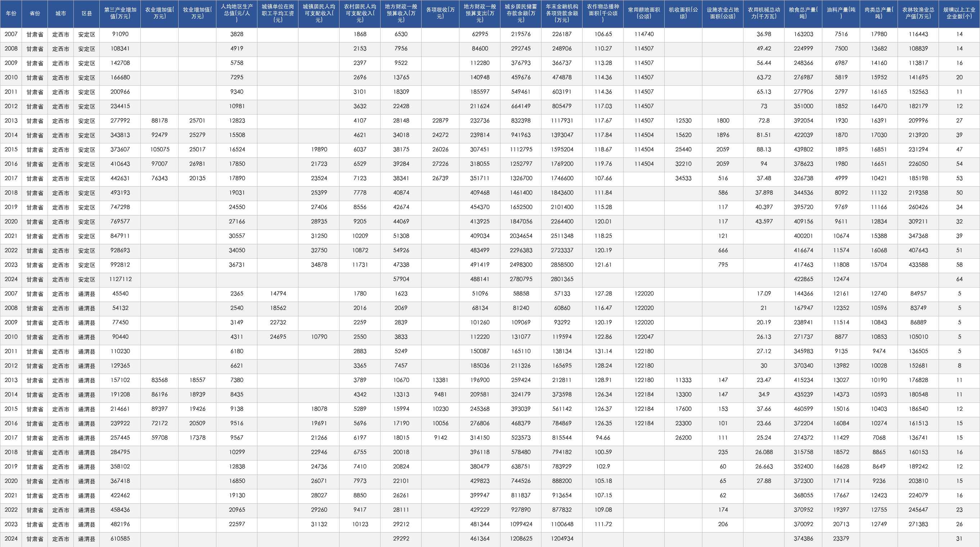Click the 城市 column header
Image resolution: width=980 pixels, height=547 pixels.
[x=60, y=13]
